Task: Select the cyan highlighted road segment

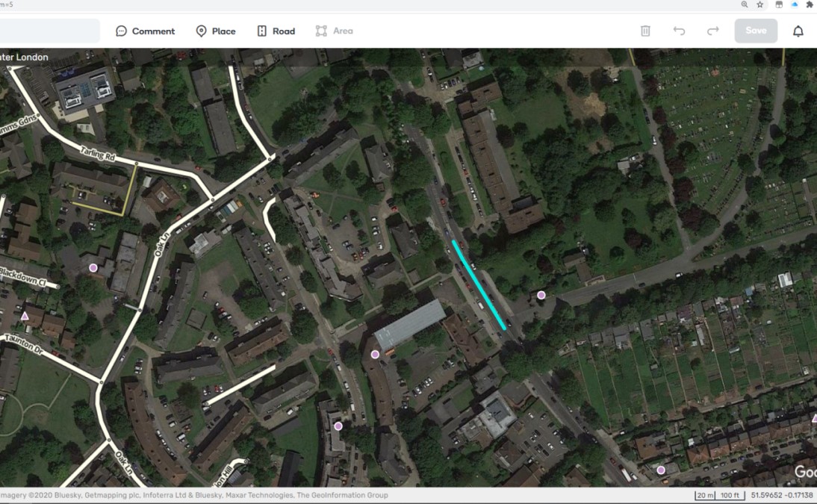Action: tap(479, 284)
